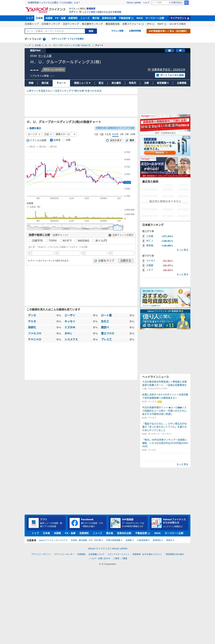Check TOPIX for comparison
Screen dimensions: 215x644
[47, 241]
